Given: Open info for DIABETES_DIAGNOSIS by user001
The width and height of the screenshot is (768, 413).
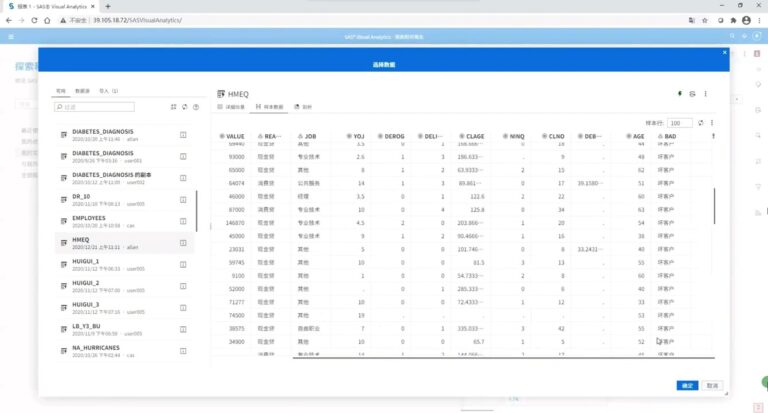Looking at the screenshot, I should (x=183, y=156).
